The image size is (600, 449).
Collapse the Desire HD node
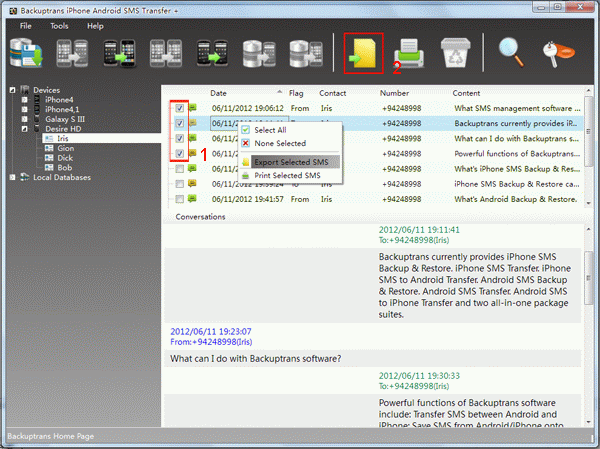click(24, 129)
